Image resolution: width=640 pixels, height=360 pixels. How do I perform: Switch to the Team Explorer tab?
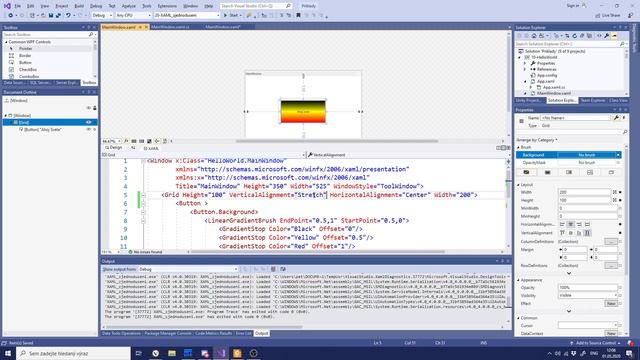pyautogui.click(x=593, y=100)
